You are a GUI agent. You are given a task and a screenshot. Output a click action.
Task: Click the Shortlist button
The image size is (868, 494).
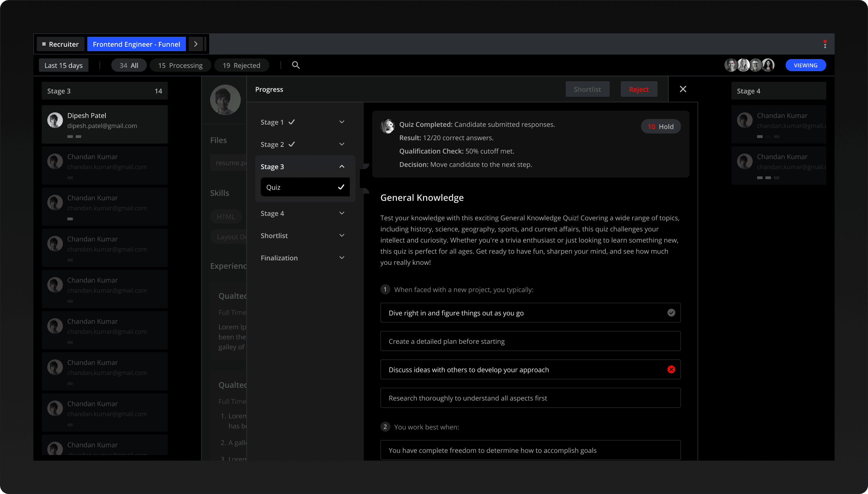tap(587, 89)
